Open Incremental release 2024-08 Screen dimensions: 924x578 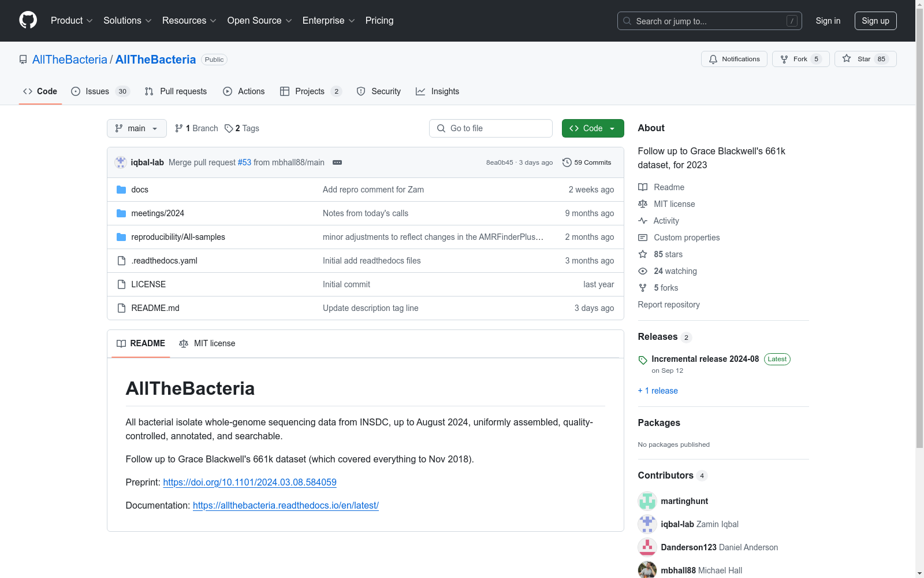click(705, 359)
